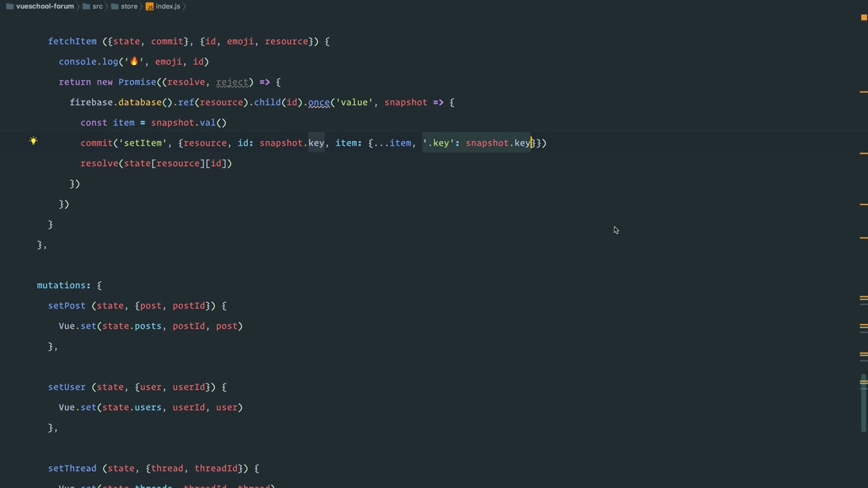Click the folder icon before store breadcrumb

click(x=115, y=6)
